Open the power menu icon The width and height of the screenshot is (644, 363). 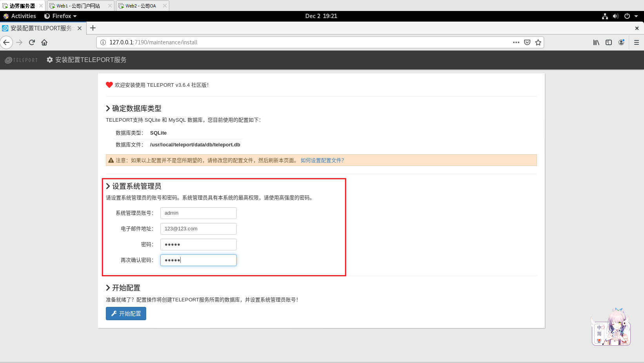click(627, 16)
